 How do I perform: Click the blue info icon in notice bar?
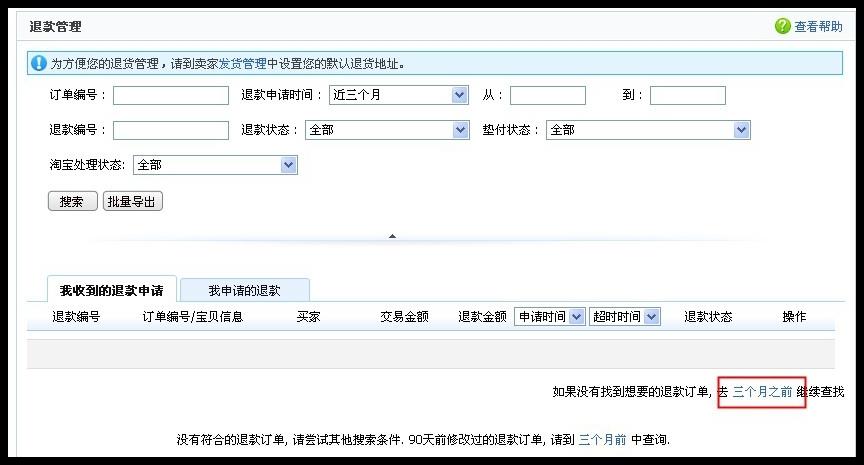tap(39, 63)
